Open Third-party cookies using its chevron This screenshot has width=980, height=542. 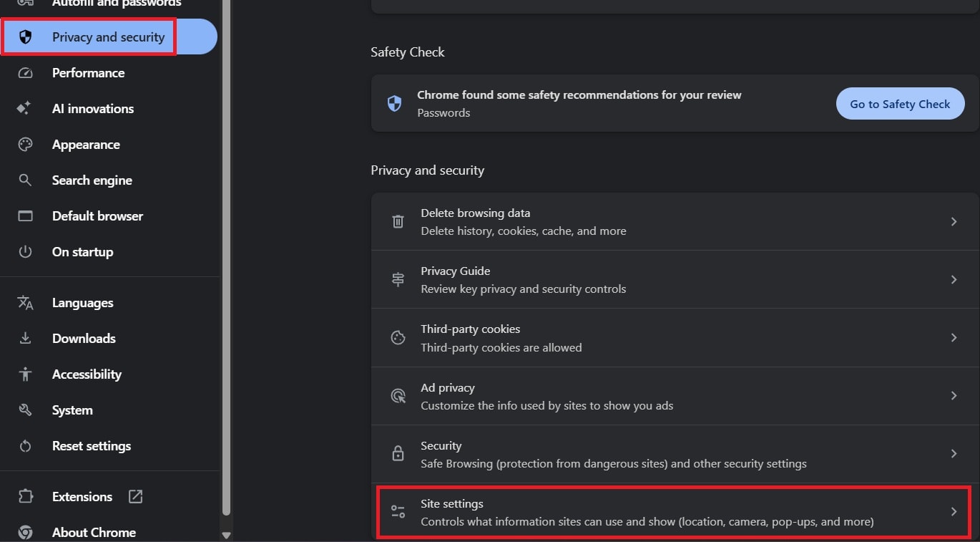(x=954, y=338)
